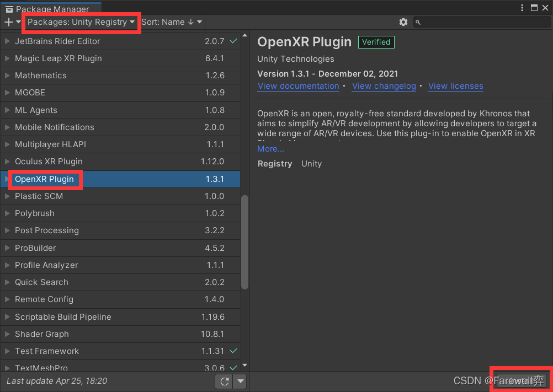Select Oculus XR Plugin package
The height and width of the screenshot is (392, 553).
[x=120, y=162]
